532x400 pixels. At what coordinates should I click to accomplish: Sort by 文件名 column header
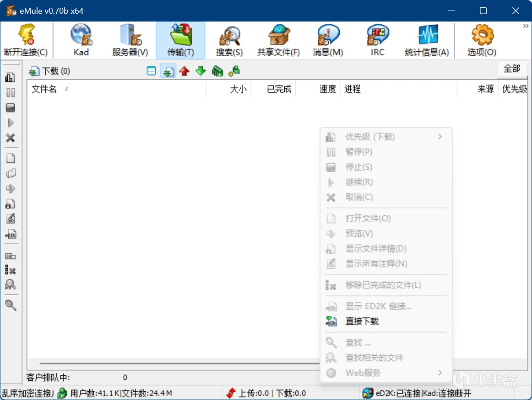point(117,89)
